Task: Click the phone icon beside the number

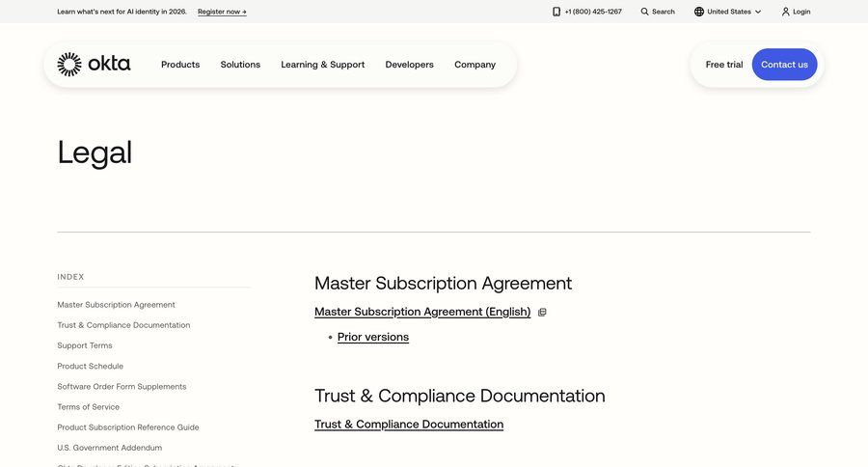Action: [x=556, y=12]
